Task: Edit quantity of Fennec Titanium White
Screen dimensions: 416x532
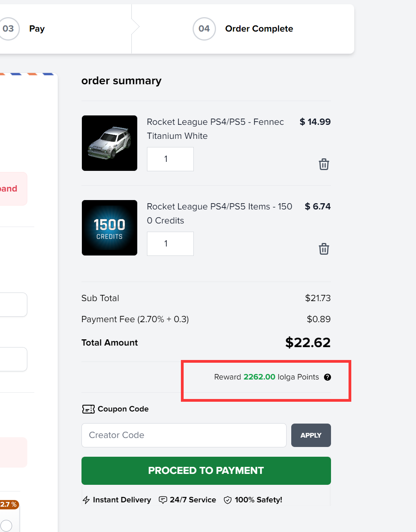Action: click(x=170, y=159)
